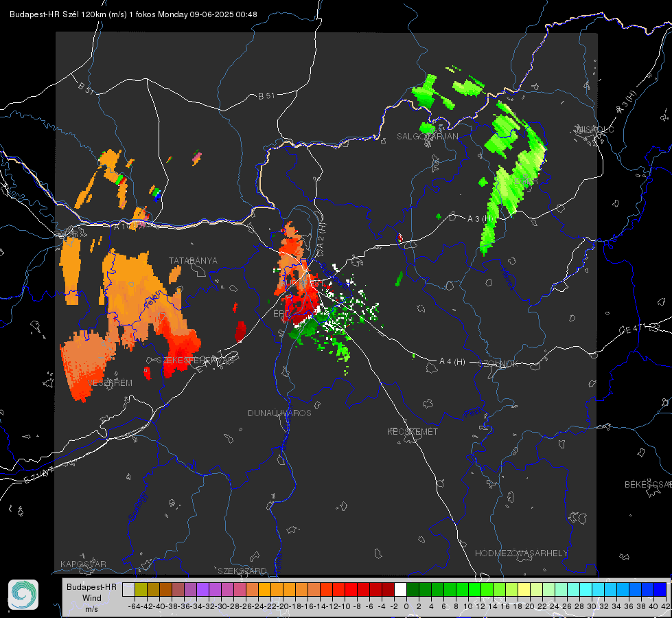Click the swirl logo icon beside the legend
Screen dimensions: 672x618
click(x=23, y=595)
